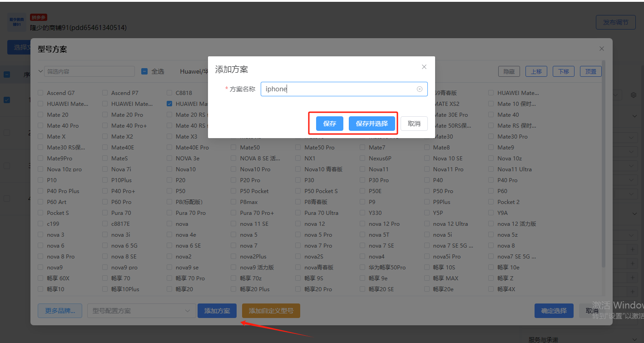Check the Pocket S checkbox
The height and width of the screenshot is (343, 644).
41,213
